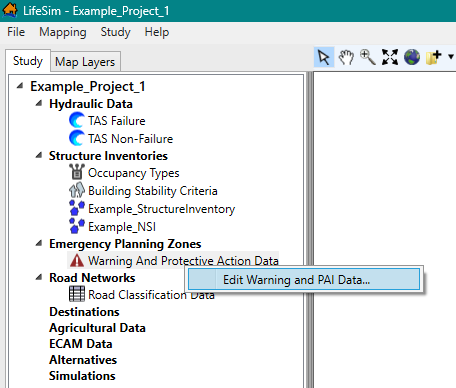The height and width of the screenshot is (388, 456).
Task: Select the Simulations node
Action: (82, 376)
